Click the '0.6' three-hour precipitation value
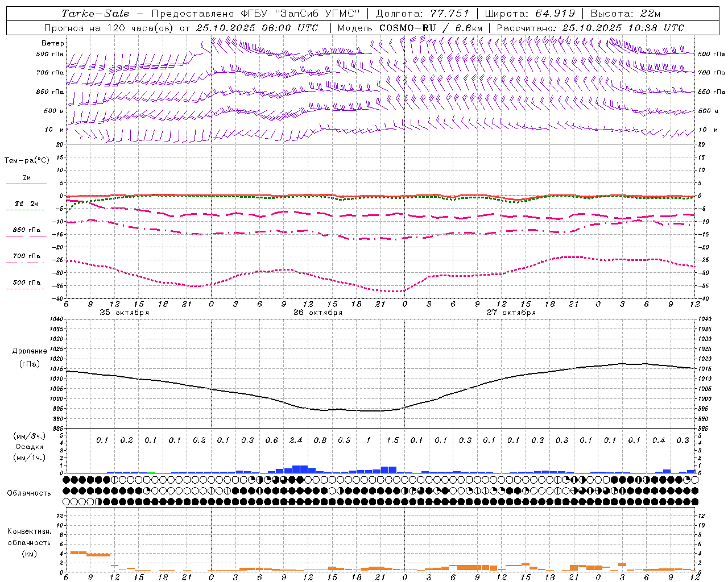The width and height of the screenshot is (728, 582). (x=272, y=440)
